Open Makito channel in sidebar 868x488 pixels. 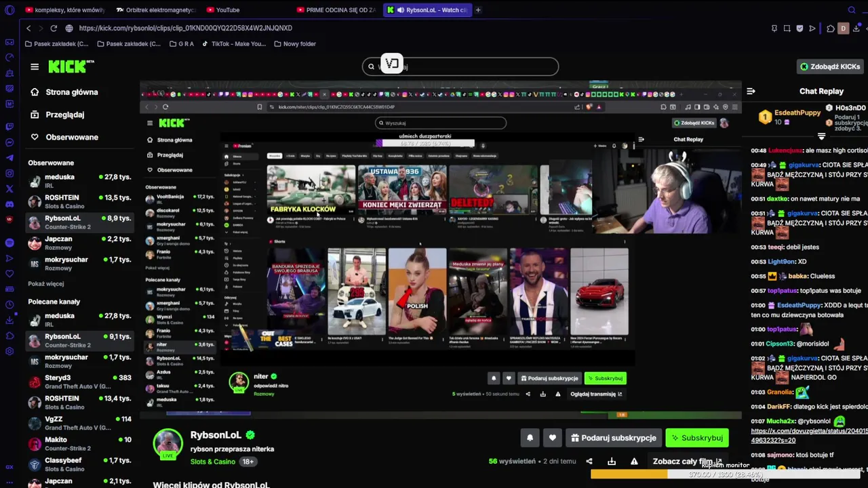coord(79,444)
